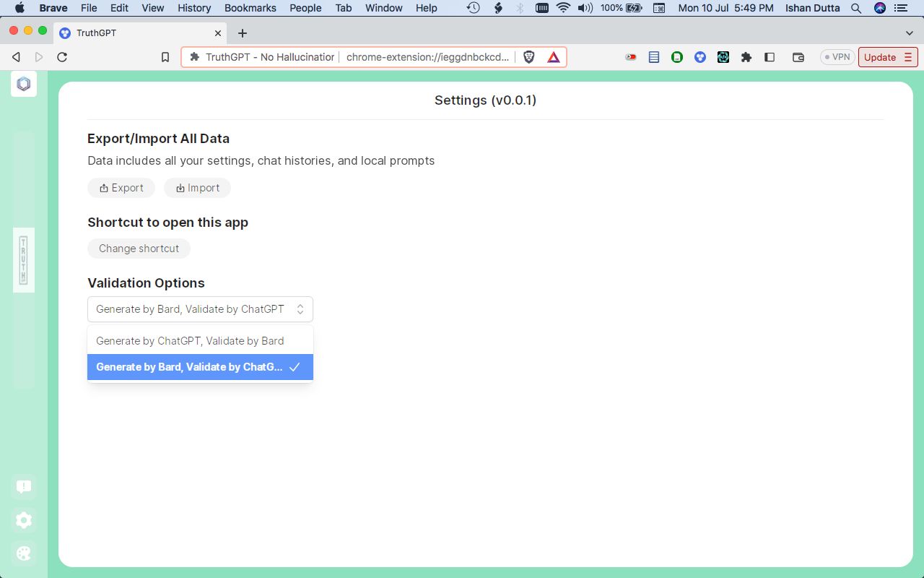Image resolution: width=924 pixels, height=578 pixels.
Task: Open the Bookmarks menu in the menu bar
Action: coord(250,8)
